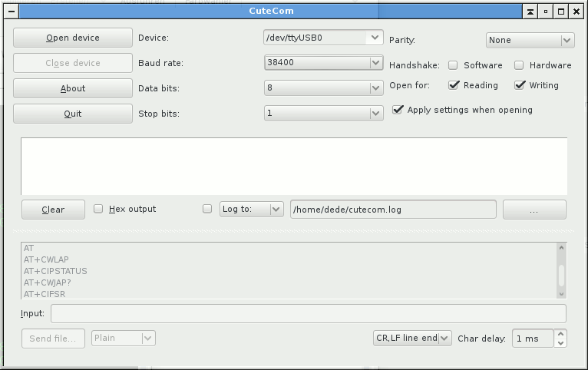
Task: Decrease Char delay with down arrow
Action: tap(560, 343)
